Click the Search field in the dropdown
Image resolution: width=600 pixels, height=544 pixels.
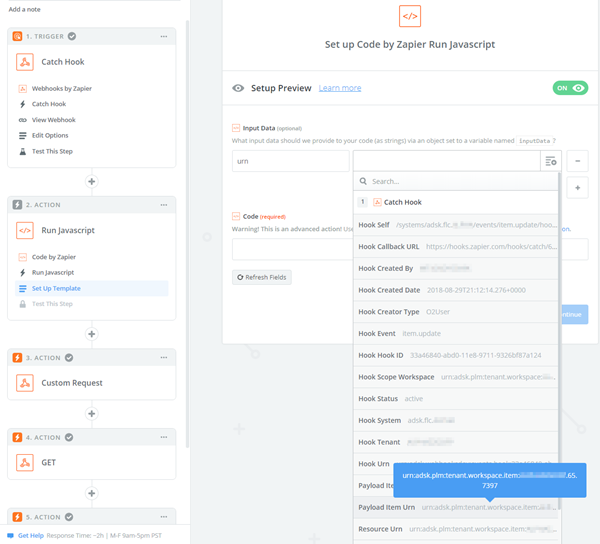click(456, 181)
